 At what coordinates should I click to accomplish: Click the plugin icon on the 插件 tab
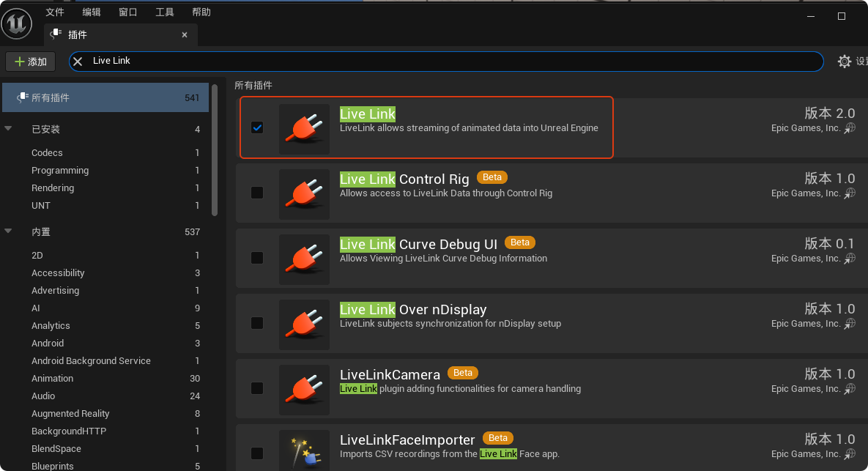(x=56, y=34)
